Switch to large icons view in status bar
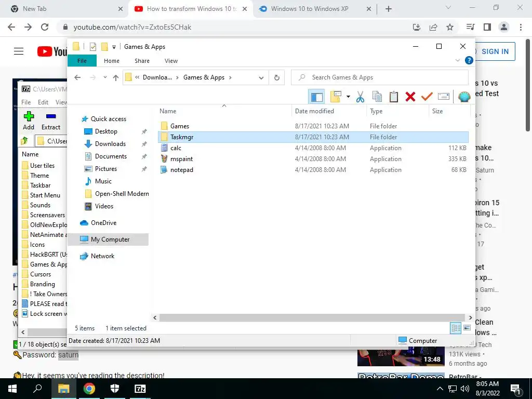Screen dimensions: 532x399 [467, 328]
